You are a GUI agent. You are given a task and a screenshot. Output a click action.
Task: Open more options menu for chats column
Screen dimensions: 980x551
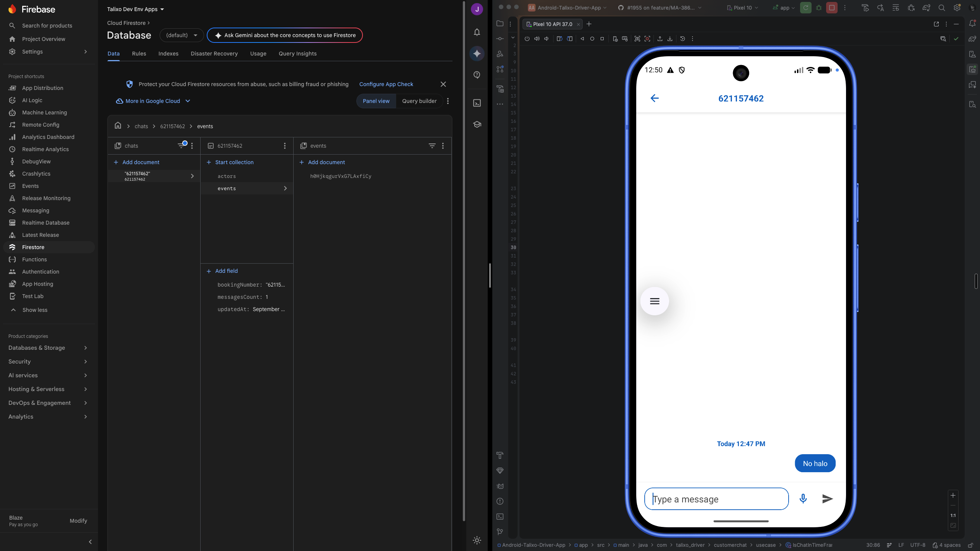tap(192, 146)
